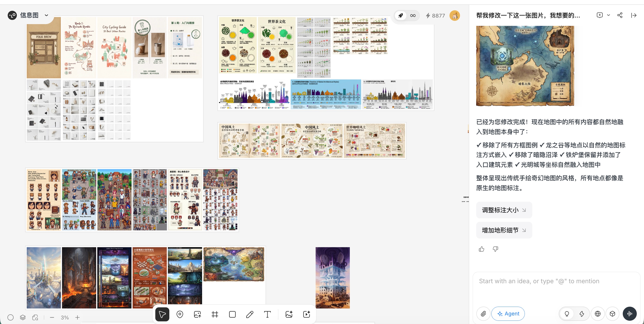The height and width of the screenshot is (324, 644).
Task: Select the pencil draw tool
Action: click(249, 314)
